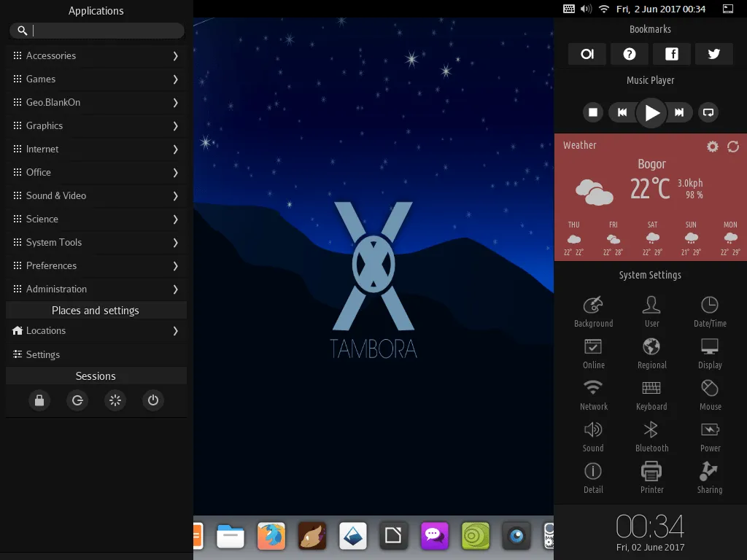
Task: Expand the Office category
Action: click(96, 172)
